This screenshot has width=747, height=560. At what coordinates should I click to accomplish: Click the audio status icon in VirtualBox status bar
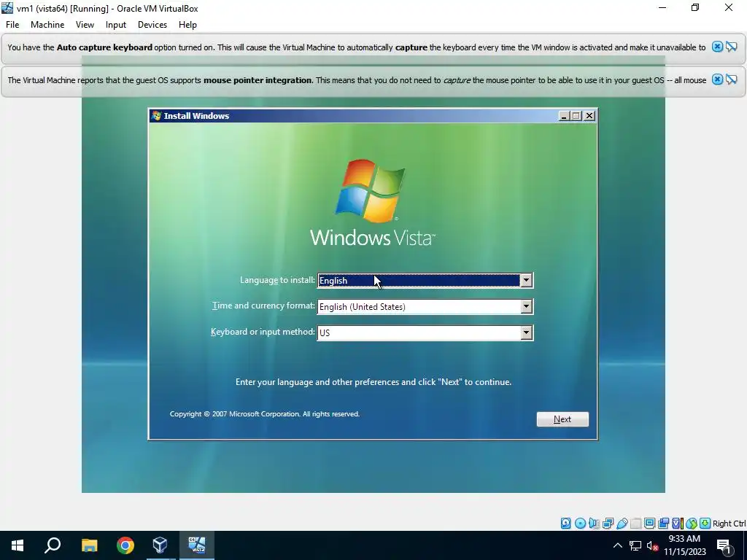tap(594, 524)
